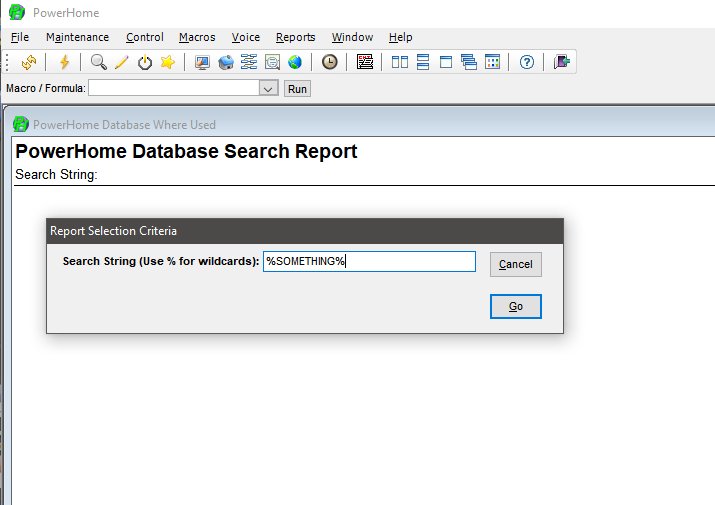Image resolution: width=715 pixels, height=505 pixels.
Task: Click the reinitialize arrows toolbar icon
Action: (29, 62)
